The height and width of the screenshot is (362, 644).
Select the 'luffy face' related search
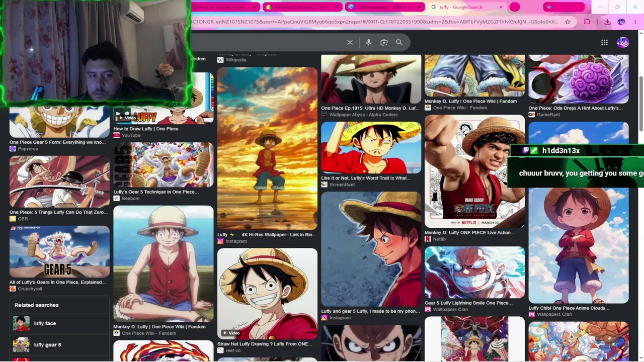(x=59, y=323)
